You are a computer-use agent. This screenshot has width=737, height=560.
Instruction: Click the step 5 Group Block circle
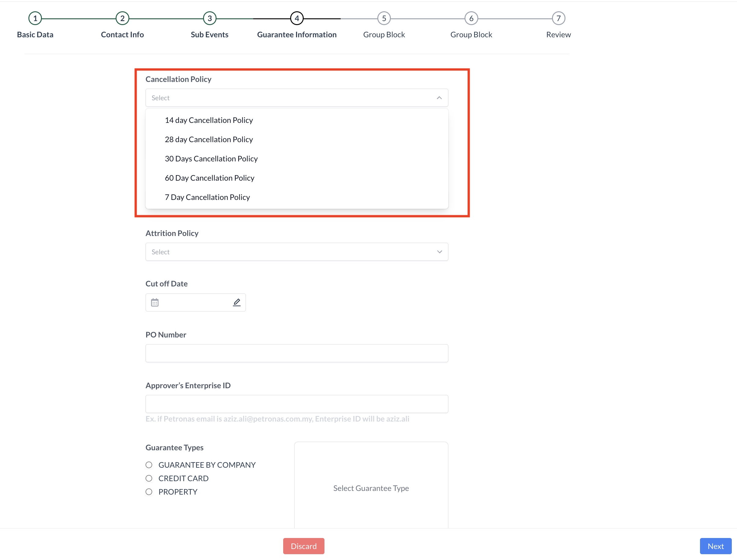384,19
